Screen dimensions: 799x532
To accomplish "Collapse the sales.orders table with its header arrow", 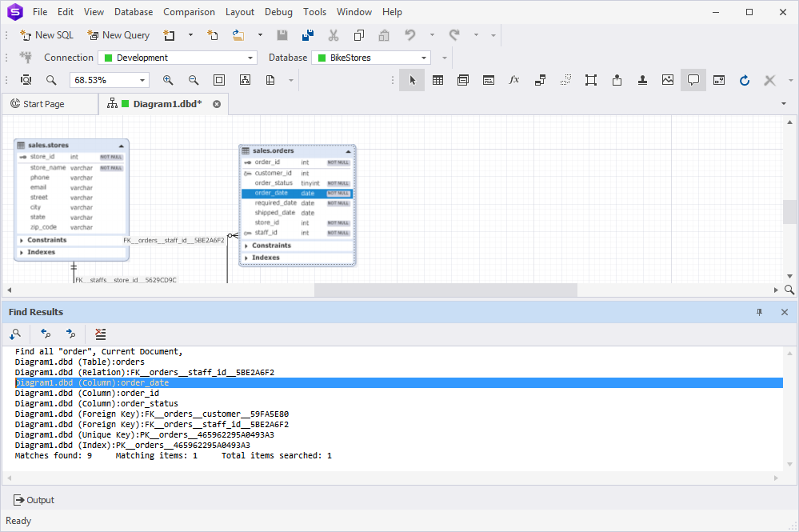I will point(349,151).
